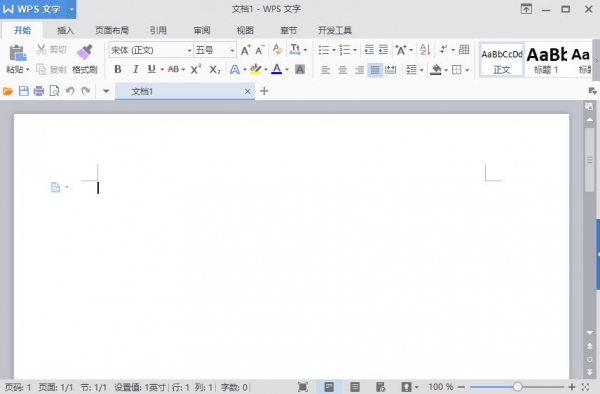
Task: Open the 视图 (View) tab
Action: (245, 30)
